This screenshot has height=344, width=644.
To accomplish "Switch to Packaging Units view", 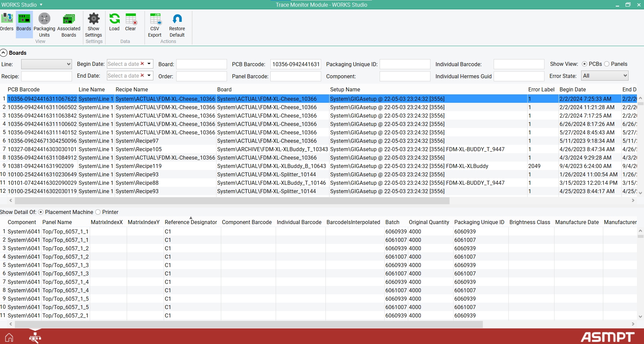I will click(44, 25).
